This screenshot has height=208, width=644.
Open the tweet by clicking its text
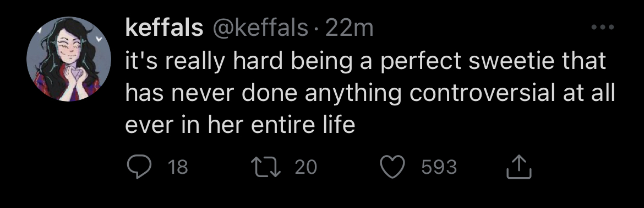tap(370, 93)
